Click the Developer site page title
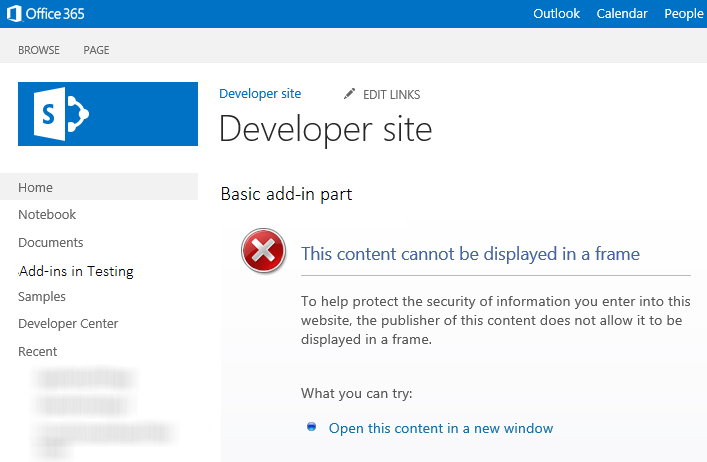 tap(326, 130)
